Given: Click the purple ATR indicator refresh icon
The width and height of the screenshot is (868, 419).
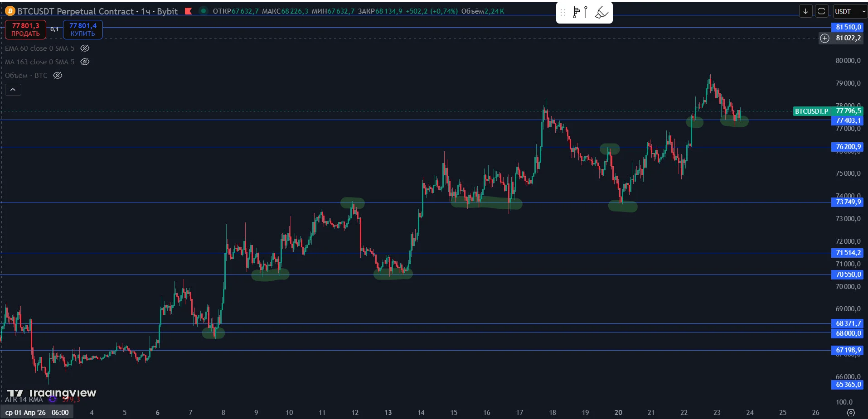Looking at the screenshot, I should pyautogui.click(x=53, y=399).
